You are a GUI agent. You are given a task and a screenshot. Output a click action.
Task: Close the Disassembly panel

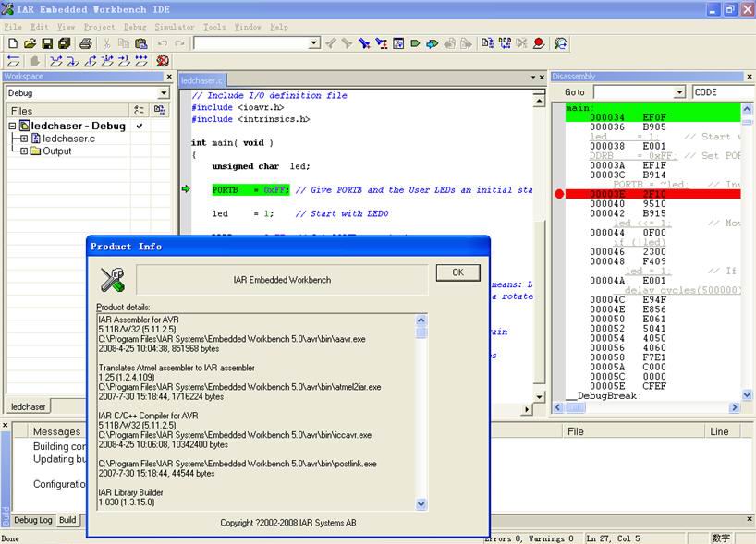click(750, 77)
